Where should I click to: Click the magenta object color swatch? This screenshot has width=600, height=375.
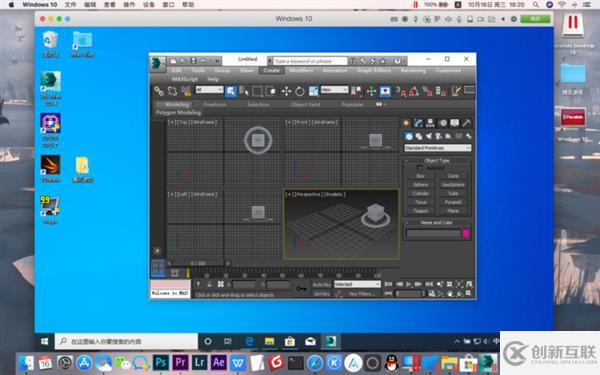[466, 233]
